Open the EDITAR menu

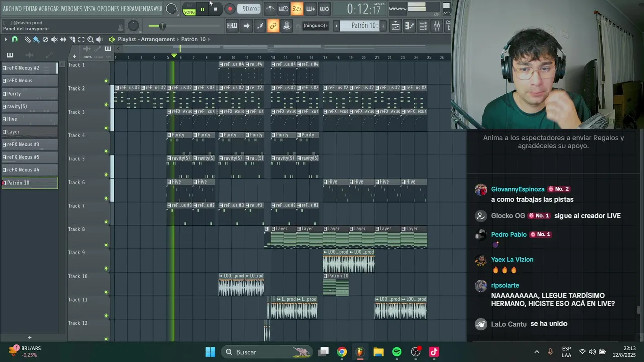30,9
